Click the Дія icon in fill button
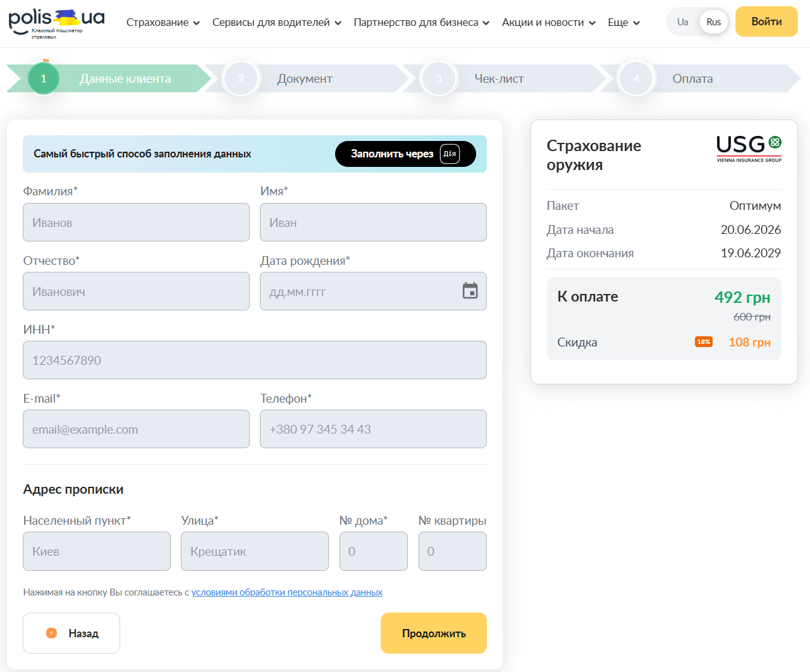Screen dimensions: 810x672 [450, 154]
